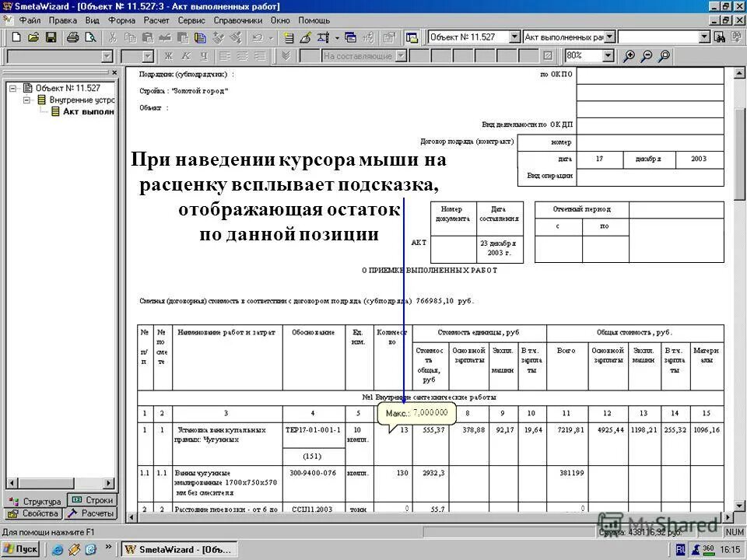
Task: Open the Вид menu
Action: [92, 20]
